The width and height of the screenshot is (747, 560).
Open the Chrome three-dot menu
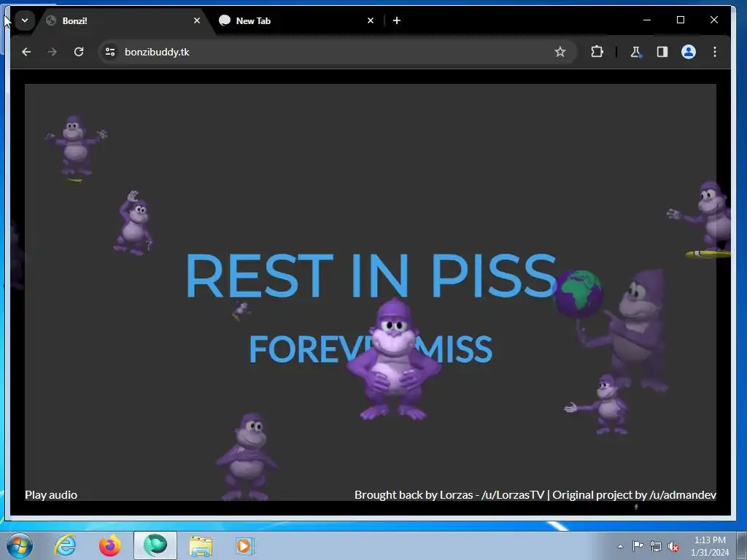pyautogui.click(x=715, y=52)
